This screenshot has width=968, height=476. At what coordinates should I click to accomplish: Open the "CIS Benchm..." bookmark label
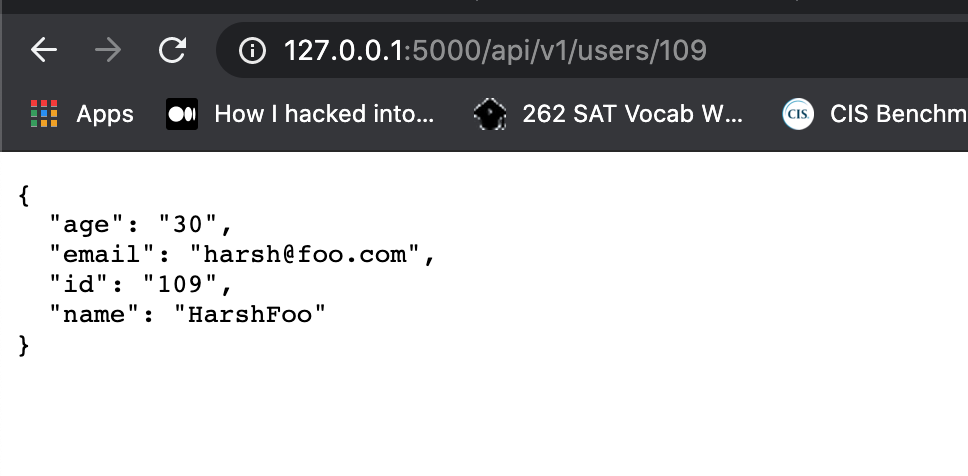pos(898,114)
